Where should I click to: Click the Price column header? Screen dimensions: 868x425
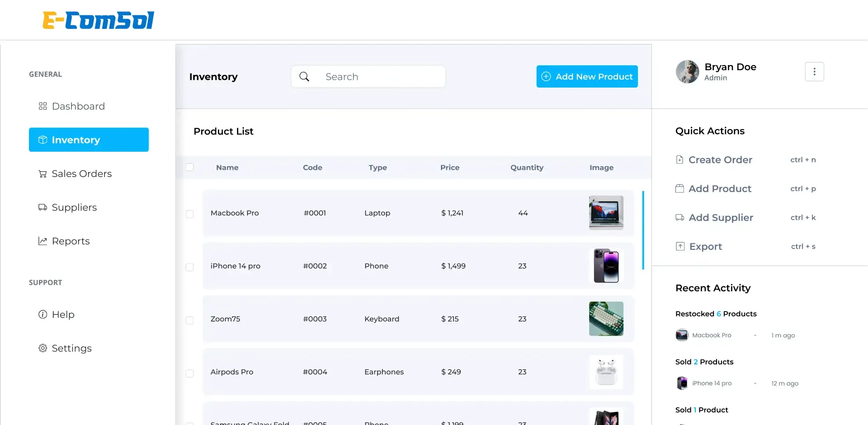pyautogui.click(x=450, y=168)
